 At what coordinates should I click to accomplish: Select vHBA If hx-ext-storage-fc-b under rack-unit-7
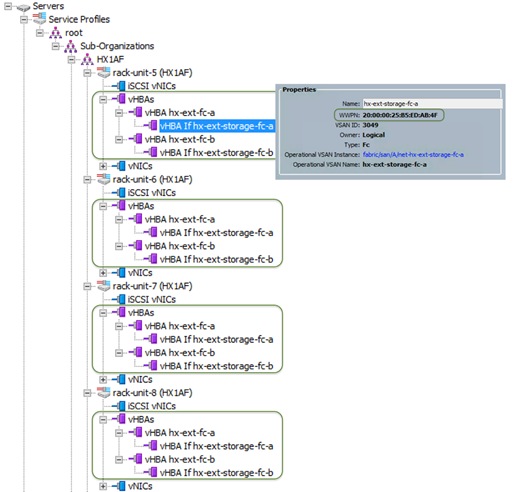click(217, 366)
